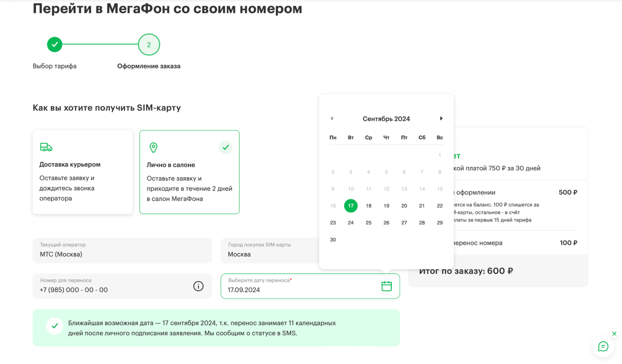Click the 500 ₽ price value
The height and width of the screenshot is (364, 622).
coord(568,192)
